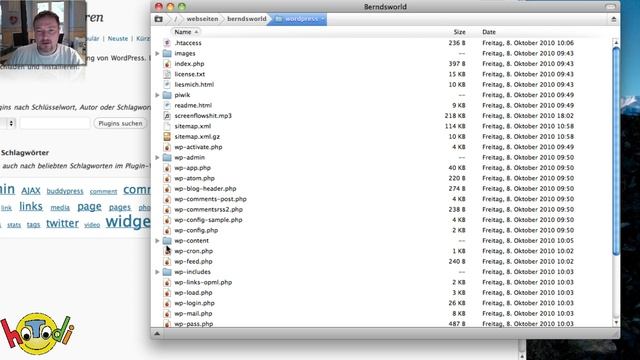Select the sitemap.xml.gz archive icon
The height and width of the screenshot is (360, 640).
click(167, 137)
